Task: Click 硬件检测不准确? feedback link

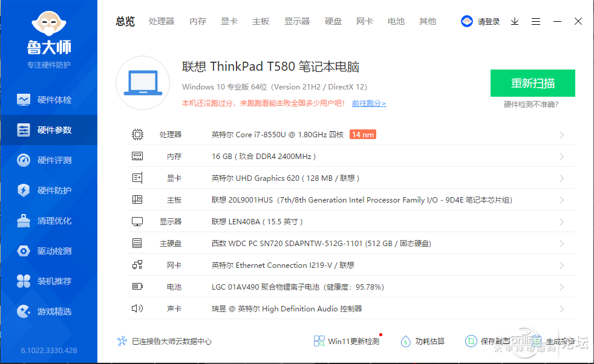Action: point(531,105)
